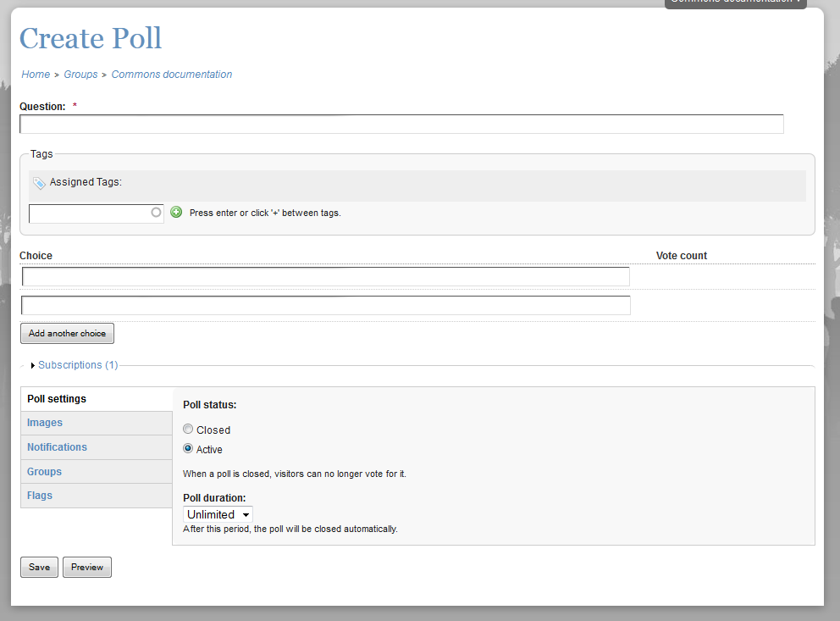
Task: Open the Commons documentation breadcrumb link
Action: (x=171, y=74)
